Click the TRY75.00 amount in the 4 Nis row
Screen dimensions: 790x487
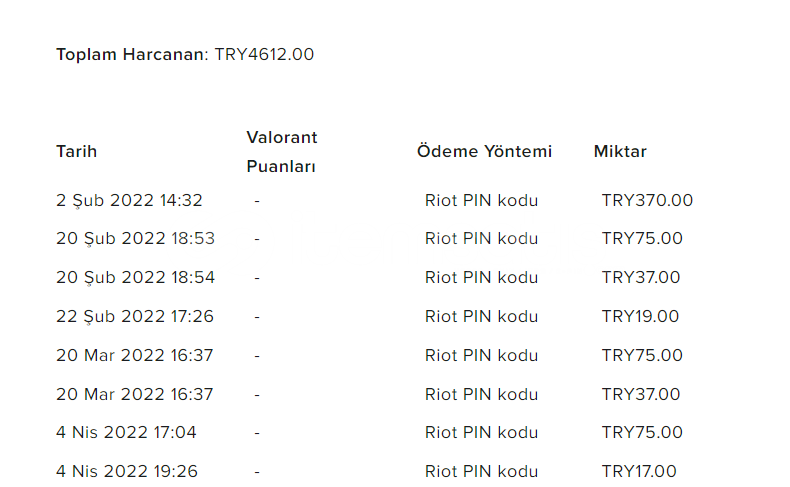click(642, 433)
